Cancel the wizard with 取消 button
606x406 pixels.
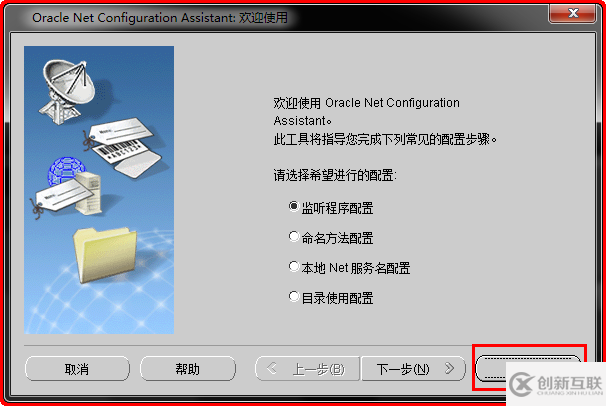[x=77, y=369]
